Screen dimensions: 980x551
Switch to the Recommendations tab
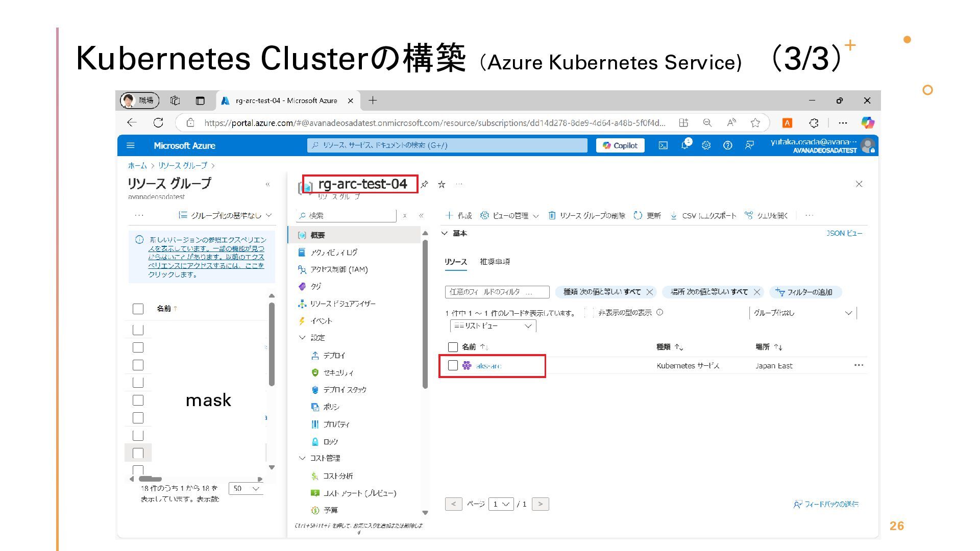pyautogui.click(x=495, y=262)
